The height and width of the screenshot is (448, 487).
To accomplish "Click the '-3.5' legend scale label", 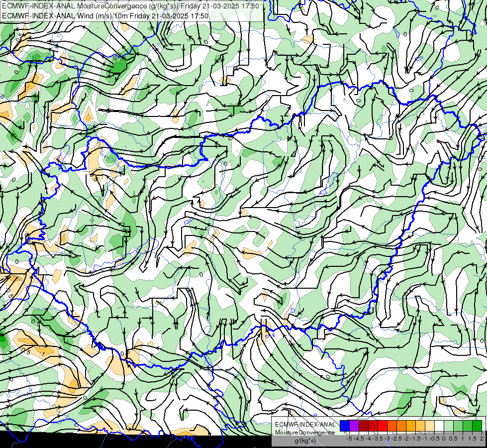I will click(x=379, y=439).
